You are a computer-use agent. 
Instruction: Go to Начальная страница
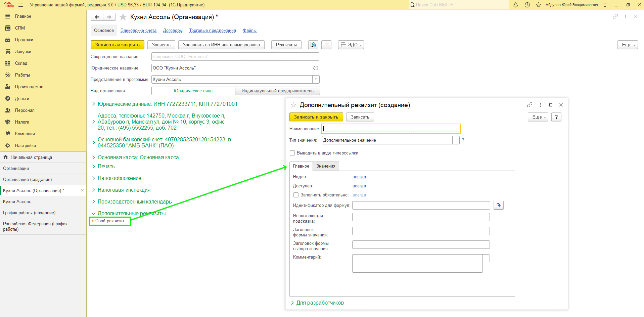click(43, 157)
